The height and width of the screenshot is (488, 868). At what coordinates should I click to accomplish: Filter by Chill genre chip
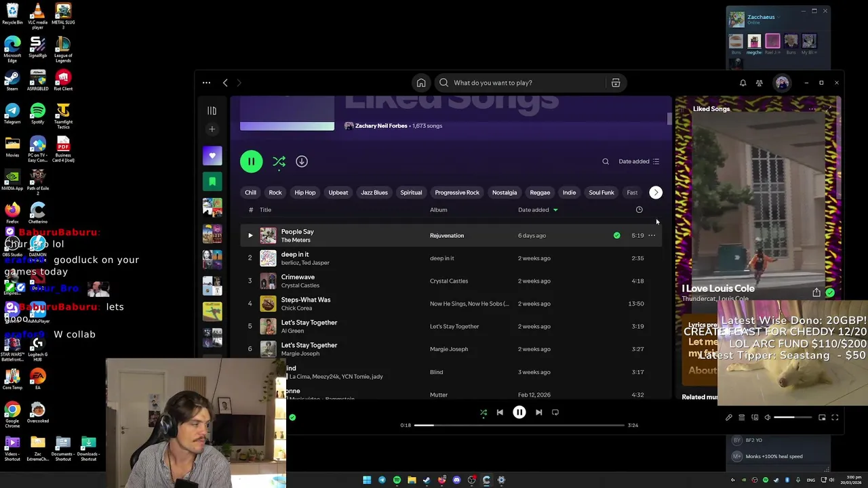click(x=251, y=192)
